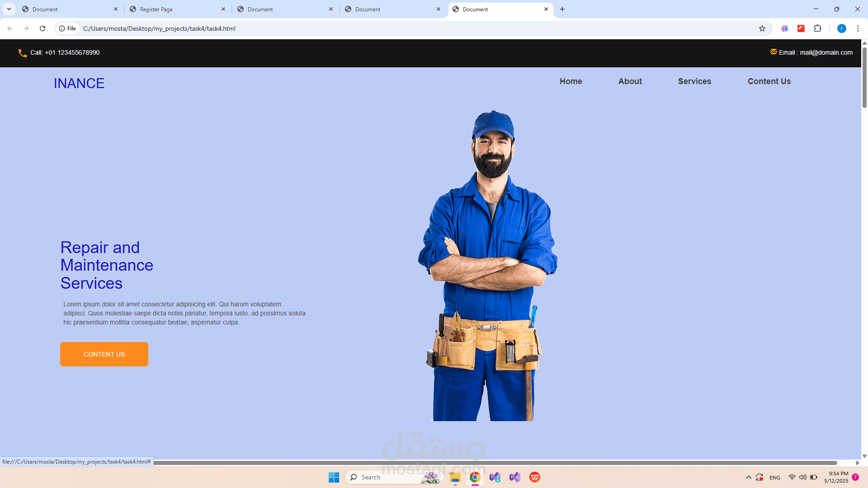Viewport: 868px width, 488px height.
Task: Switch to the Register Page tab
Action: pyautogui.click(x=178, y=9)
